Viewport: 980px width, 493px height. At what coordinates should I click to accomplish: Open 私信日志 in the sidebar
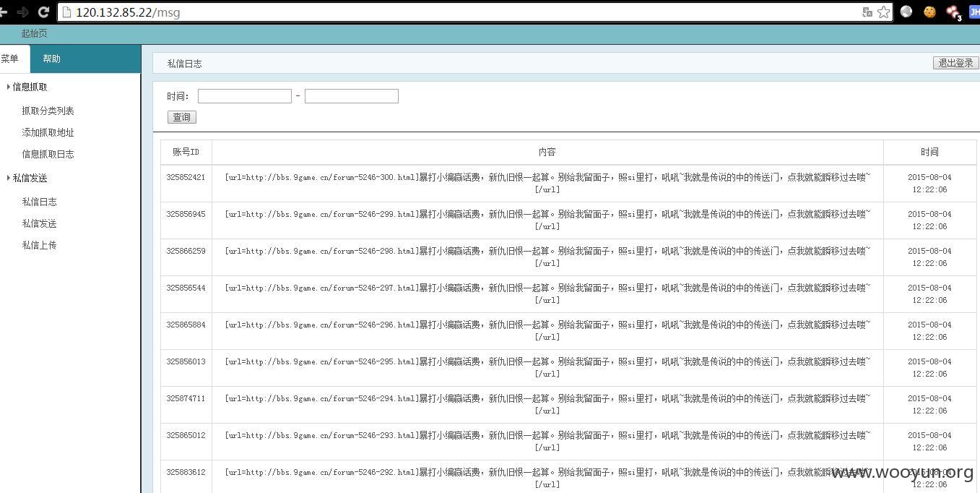point(39,202)
